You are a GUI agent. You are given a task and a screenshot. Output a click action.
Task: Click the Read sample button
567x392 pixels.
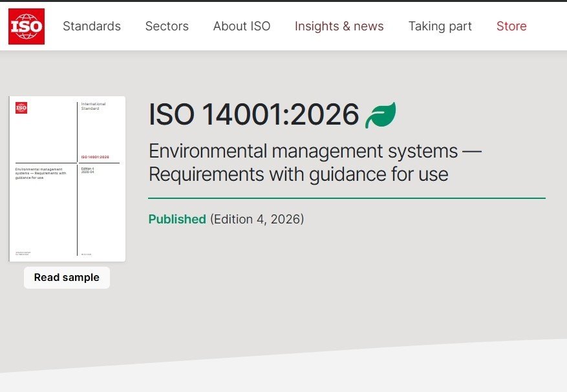(67, 278)
